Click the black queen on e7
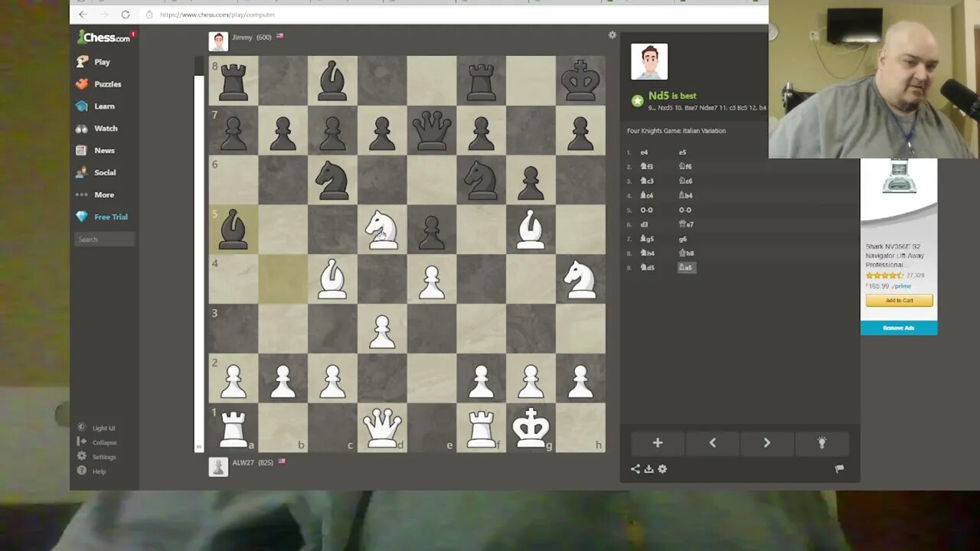Image resolution: width=980 pixels, height=551 pixels. 432,131
